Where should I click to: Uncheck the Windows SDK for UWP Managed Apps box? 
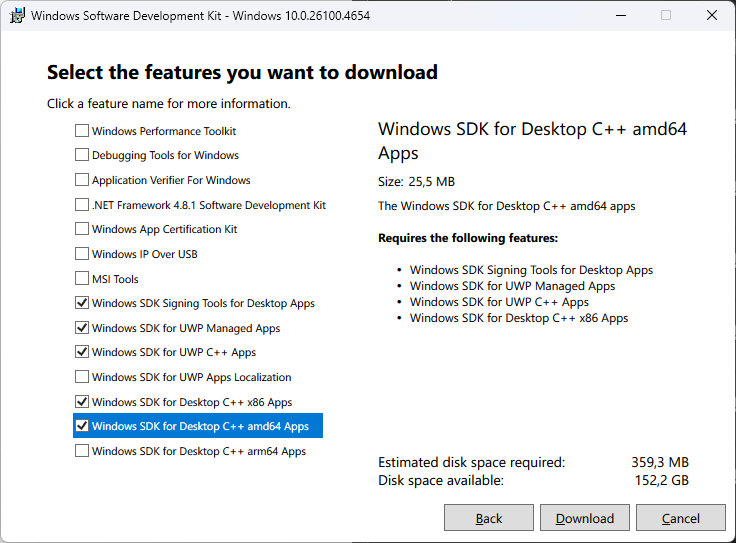[82, 328]
